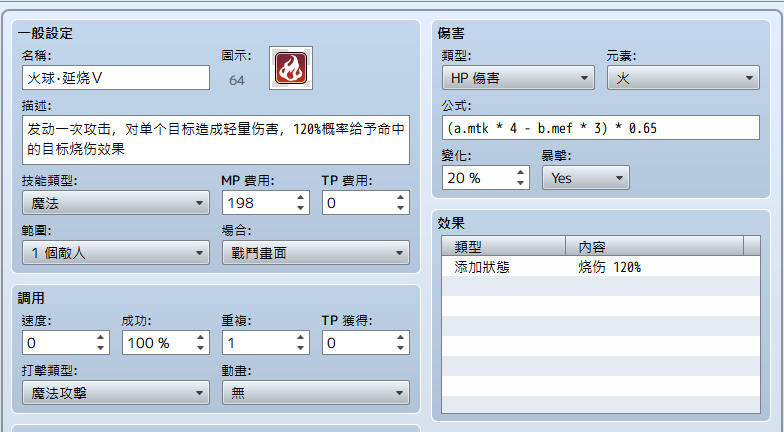This screenshot has width=784, height=432.
Task: Open damage 類型 dropdown showing HP 傷害
Action: (x=518, y=78)
